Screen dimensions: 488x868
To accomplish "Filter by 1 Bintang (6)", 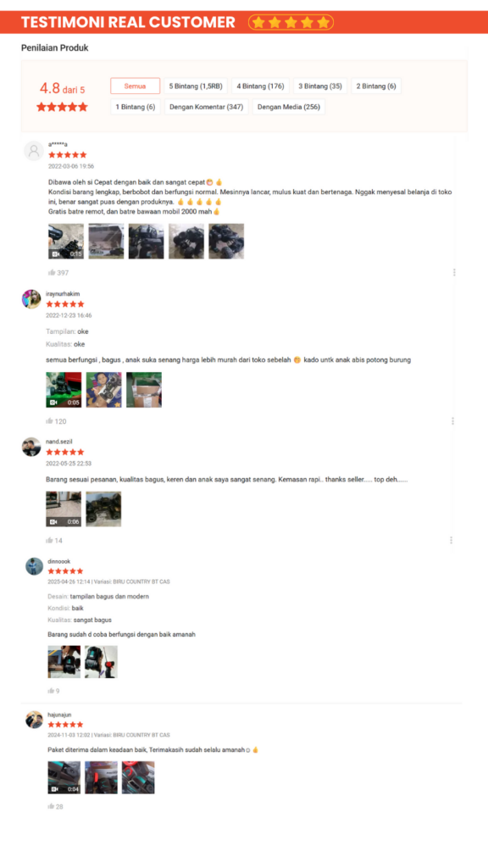I will tap(136, 107).
